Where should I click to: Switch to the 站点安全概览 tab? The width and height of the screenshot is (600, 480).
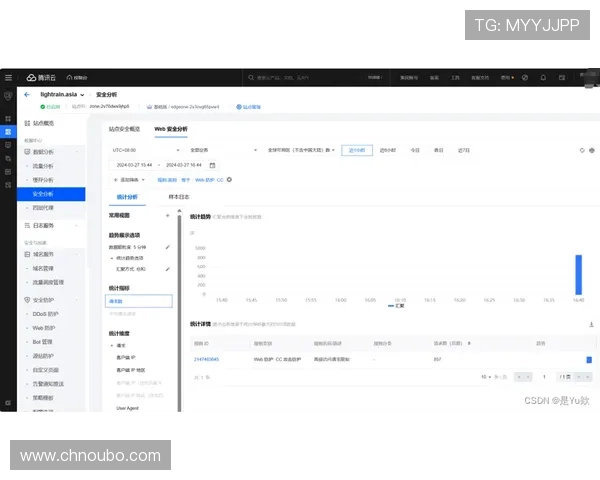point(124,129)
